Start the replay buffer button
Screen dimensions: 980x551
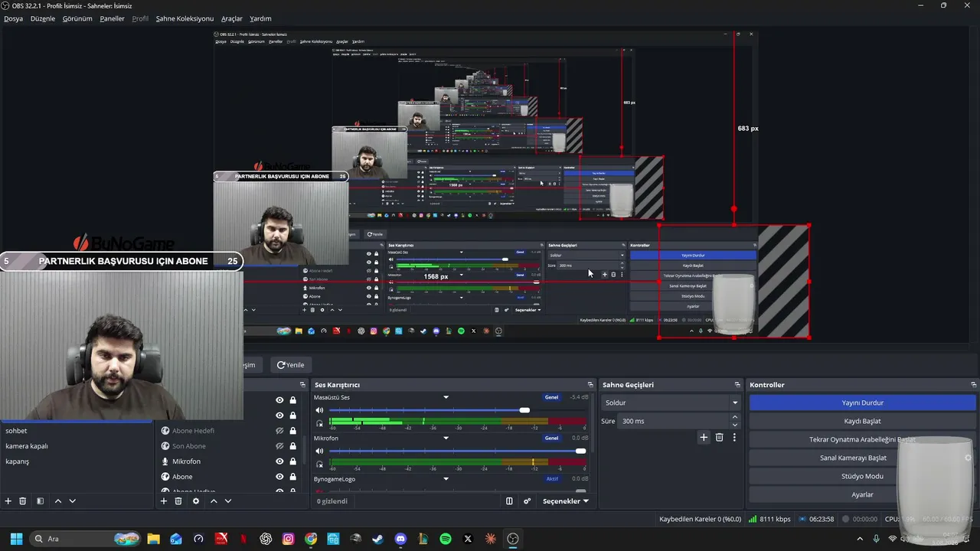[863, 439]
